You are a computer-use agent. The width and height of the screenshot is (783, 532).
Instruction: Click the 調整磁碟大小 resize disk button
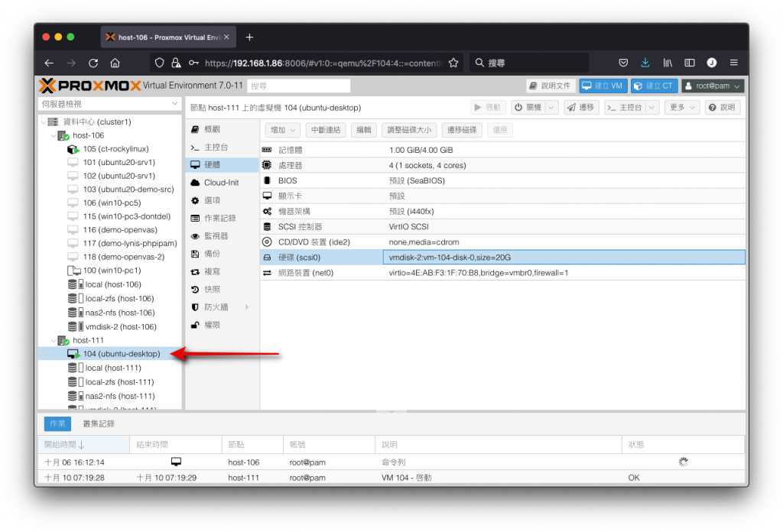409,130
